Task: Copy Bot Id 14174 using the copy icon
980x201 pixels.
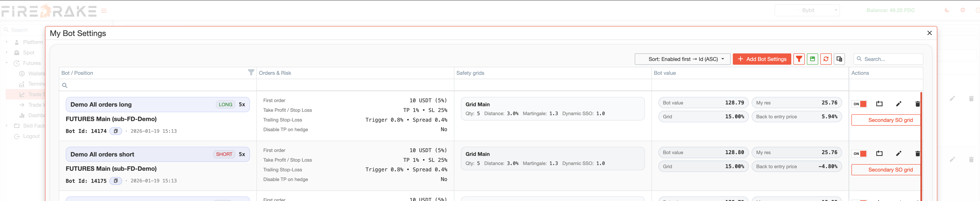Action: [116, 131]
